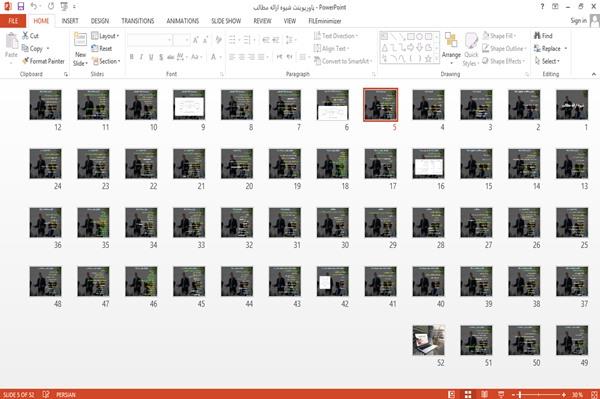Open the Align Text dropdown
Viewport: 600px width, 399px height.
click(331, 48)
